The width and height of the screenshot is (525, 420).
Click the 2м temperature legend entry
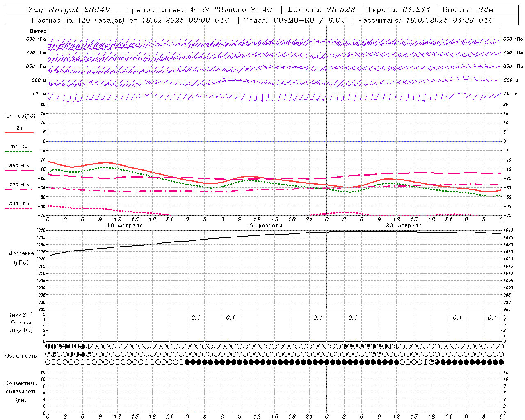19,128
